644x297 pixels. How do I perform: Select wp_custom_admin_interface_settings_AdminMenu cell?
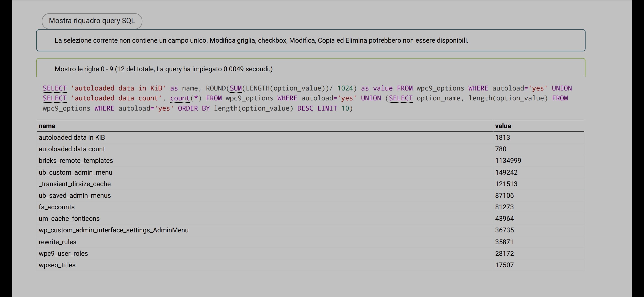264,230
